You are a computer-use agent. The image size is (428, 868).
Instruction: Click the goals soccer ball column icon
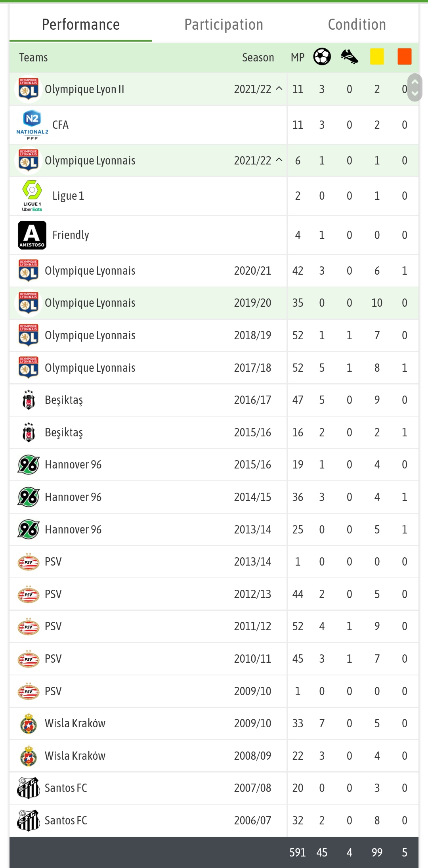322,57
